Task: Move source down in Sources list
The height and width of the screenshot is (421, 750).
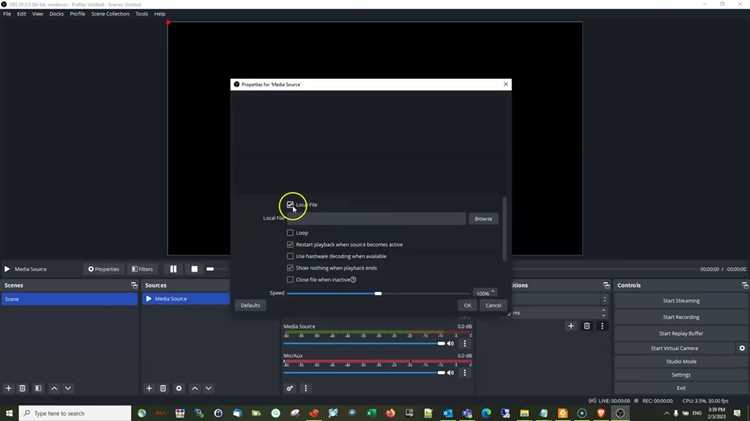Action: click(209, 388)
